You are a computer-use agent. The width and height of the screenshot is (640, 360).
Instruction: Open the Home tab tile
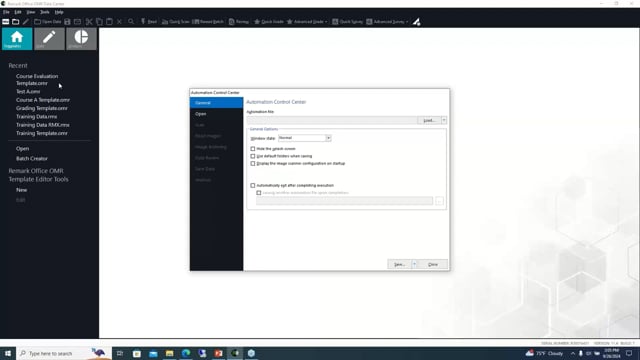tap(17, 39)
